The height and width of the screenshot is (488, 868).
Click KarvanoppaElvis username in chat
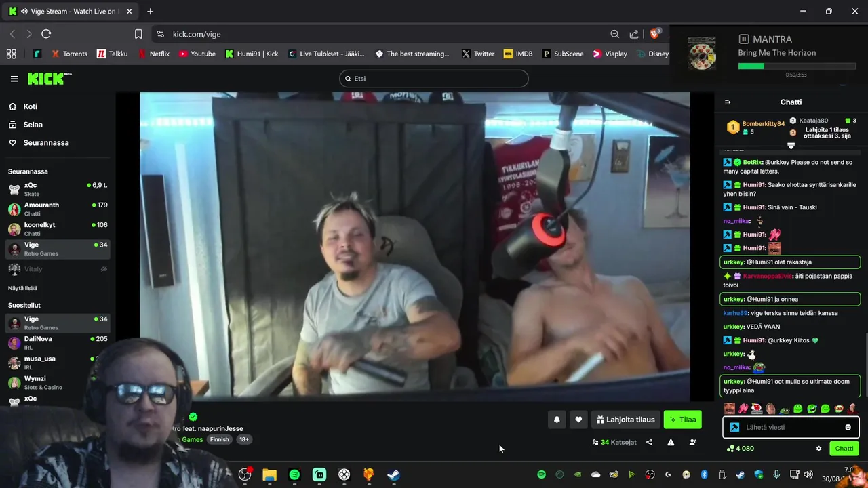point(768,276)
